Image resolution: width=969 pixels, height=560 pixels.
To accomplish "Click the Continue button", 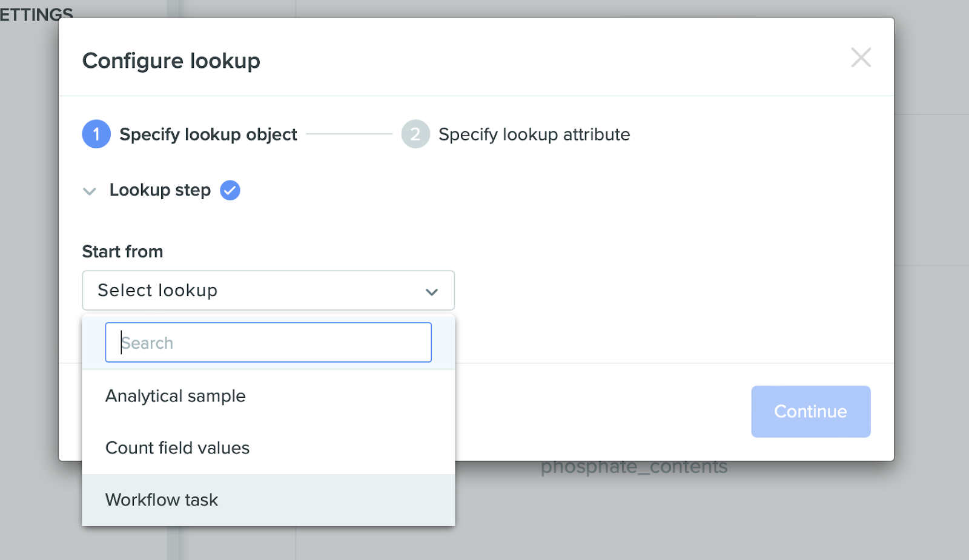I will pos(811,412).
